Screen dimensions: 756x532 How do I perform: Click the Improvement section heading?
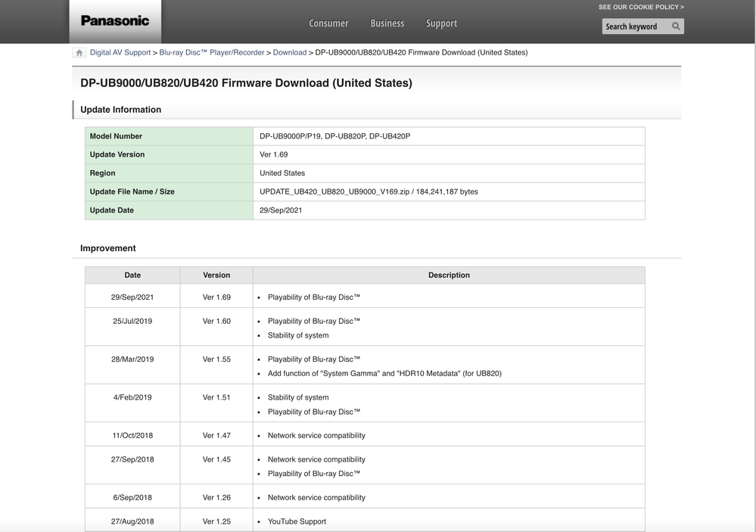coord(108,248)
